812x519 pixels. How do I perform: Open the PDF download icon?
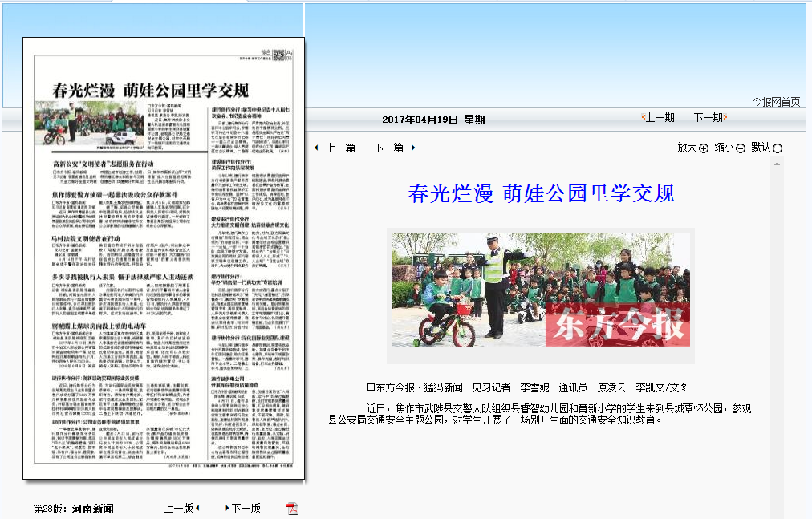click(292, 509)
